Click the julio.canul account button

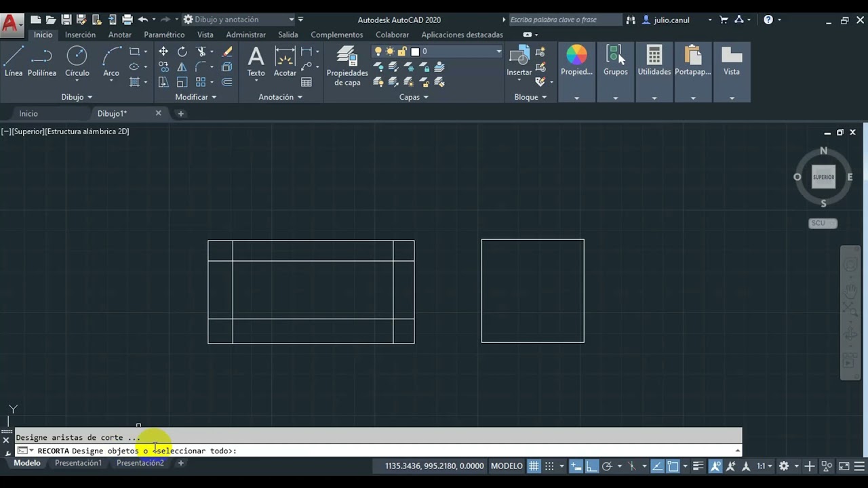point(671,20)
